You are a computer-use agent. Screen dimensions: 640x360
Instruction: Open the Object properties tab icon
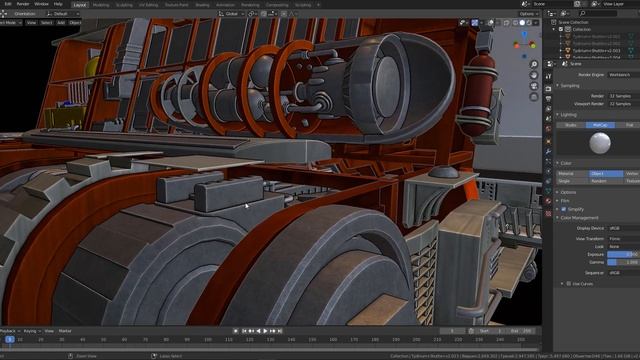pos(549,141)
